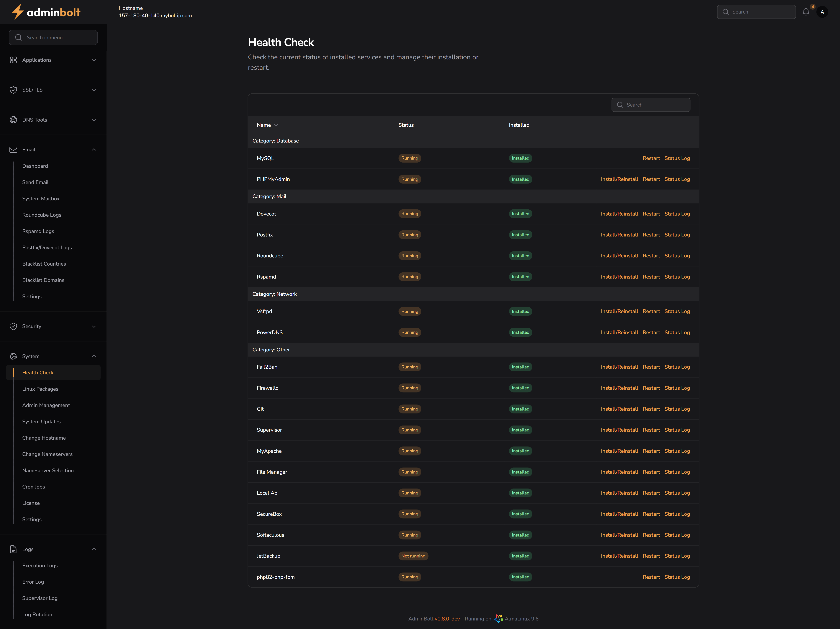The width and height of the screenshot is (840, 629).
Task: Collapse the Email sidebar section
Action: click(x=94, y=149)
